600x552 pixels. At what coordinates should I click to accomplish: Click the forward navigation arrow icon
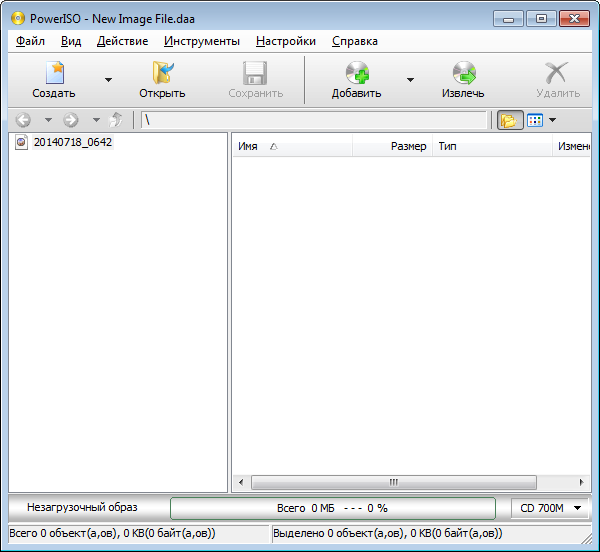coord(71,120)
